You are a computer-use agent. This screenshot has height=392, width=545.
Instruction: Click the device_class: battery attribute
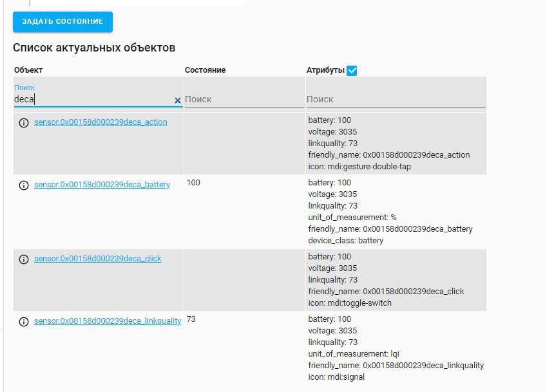pyautogui.click(x=345, y=241)
